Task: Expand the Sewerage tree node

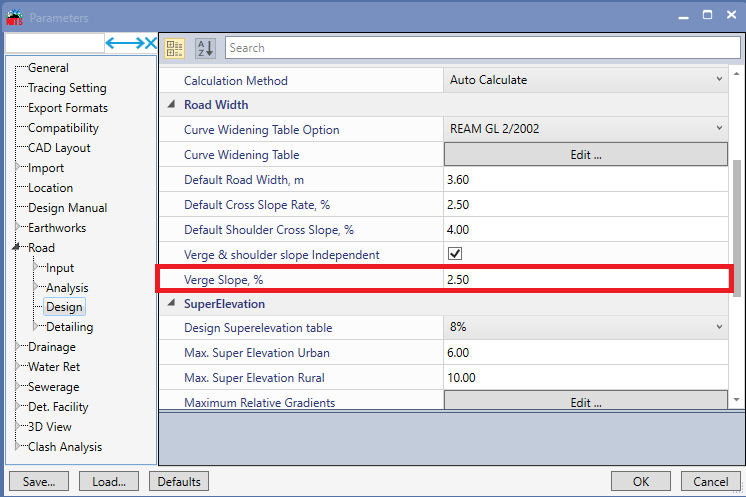Action: [18, 387]
